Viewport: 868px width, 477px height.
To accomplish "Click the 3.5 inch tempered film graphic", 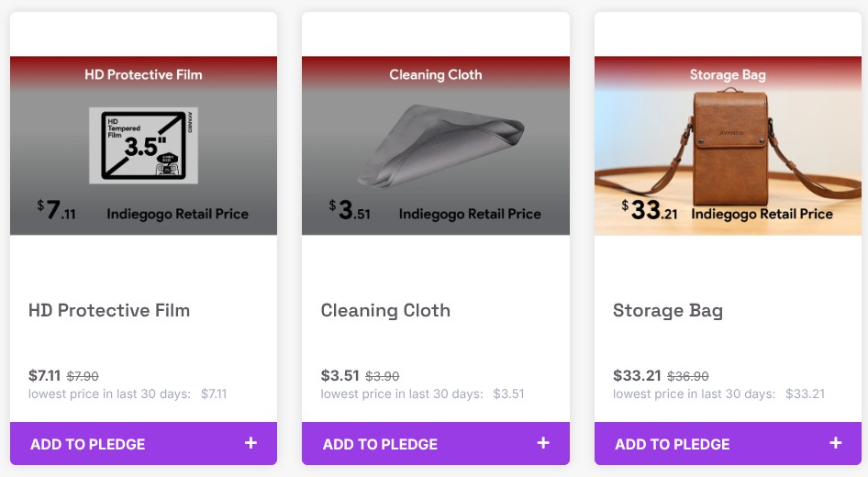I will coord(143,145).
